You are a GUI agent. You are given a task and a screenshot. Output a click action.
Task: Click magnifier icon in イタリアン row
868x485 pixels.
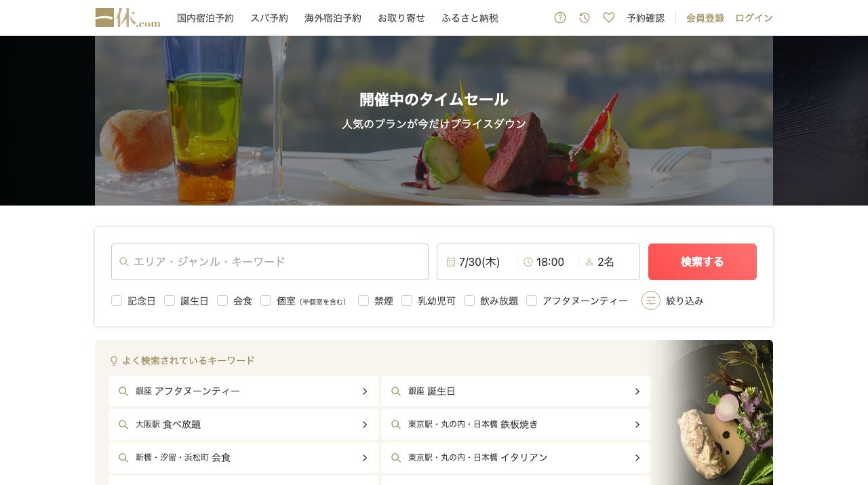pos(396,458)
